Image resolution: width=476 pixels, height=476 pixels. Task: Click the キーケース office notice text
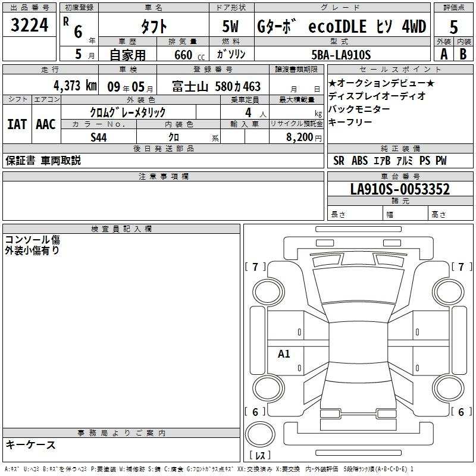pos(31,445)
